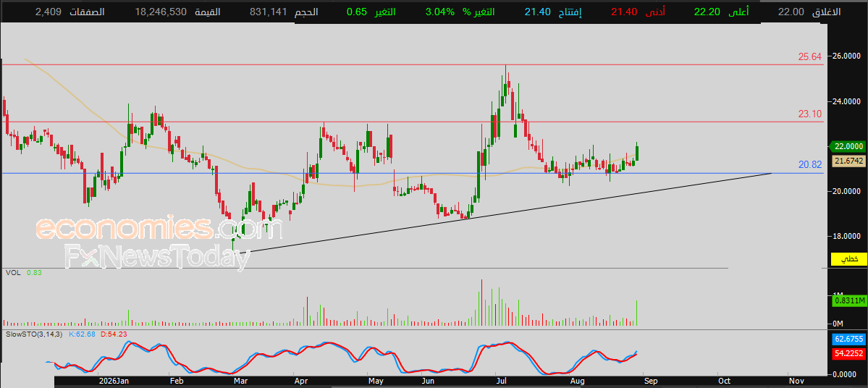Select the blue 62.6755 stochastic K tag
Screen dimensions: 868x388
click(848, 339)
